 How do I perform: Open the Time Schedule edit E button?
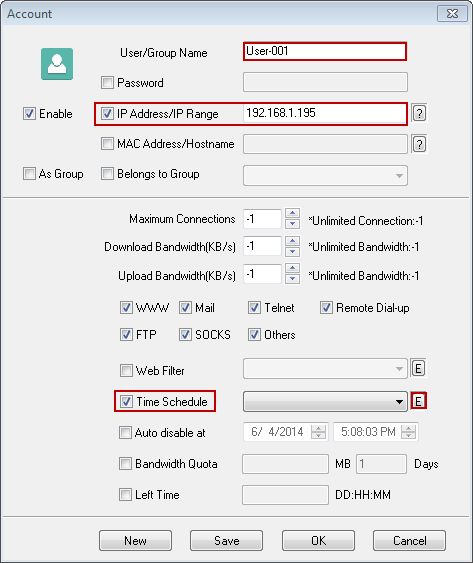[418, 401]
